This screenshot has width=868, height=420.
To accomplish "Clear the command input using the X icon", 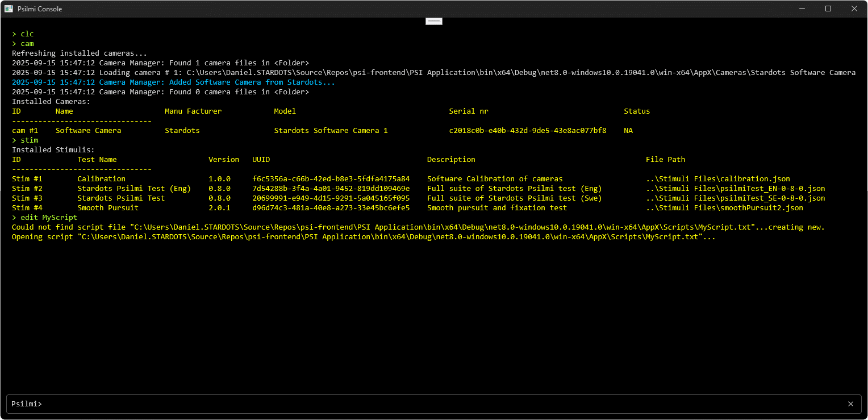I will coord(850,404).
